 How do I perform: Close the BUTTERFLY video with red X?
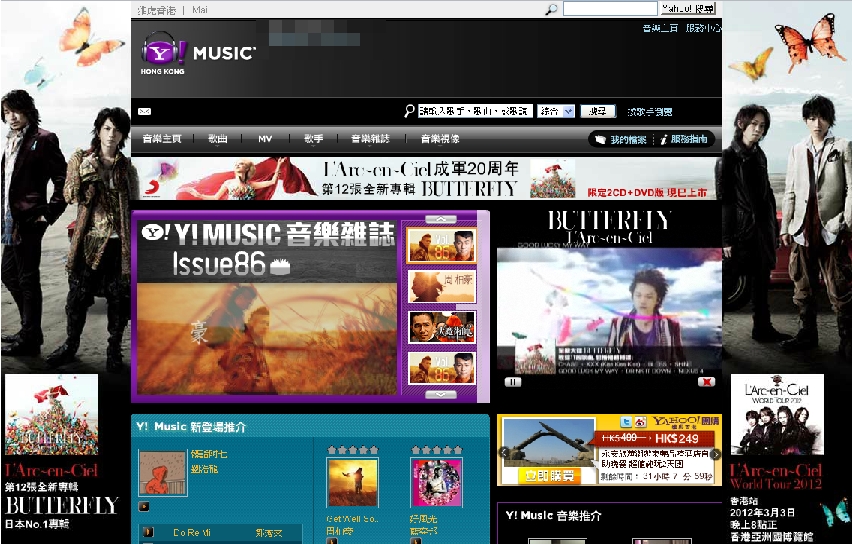pyautogui.click(x=706, y=382)
